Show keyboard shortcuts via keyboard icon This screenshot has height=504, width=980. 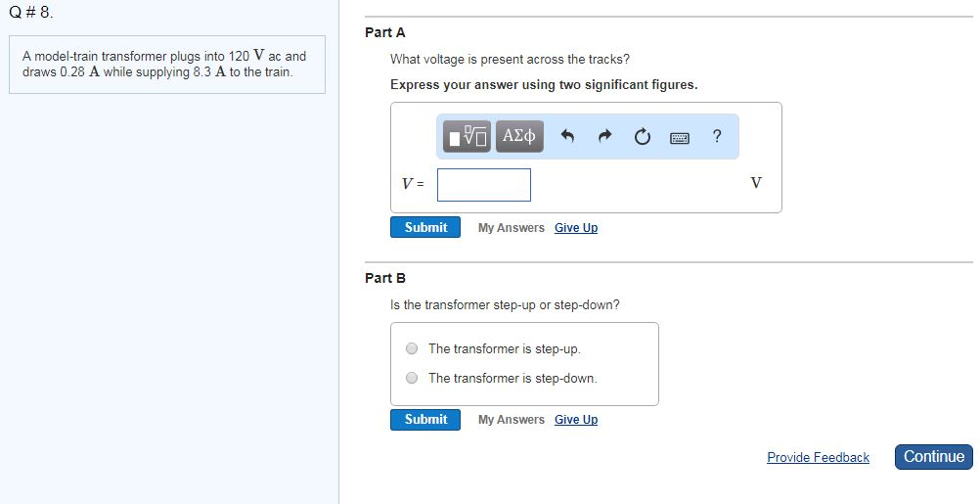click(x=681, y=138)
